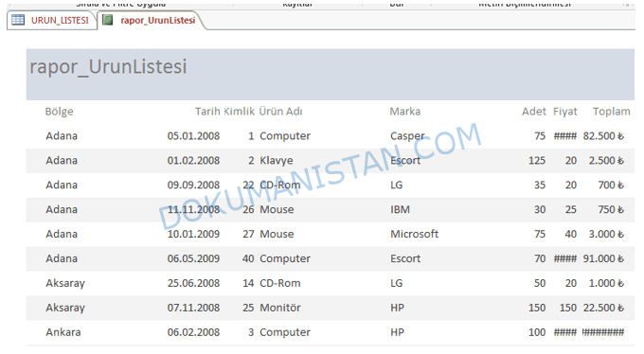
Task: Click the IBM brand cell
Action: pos(400,210)
